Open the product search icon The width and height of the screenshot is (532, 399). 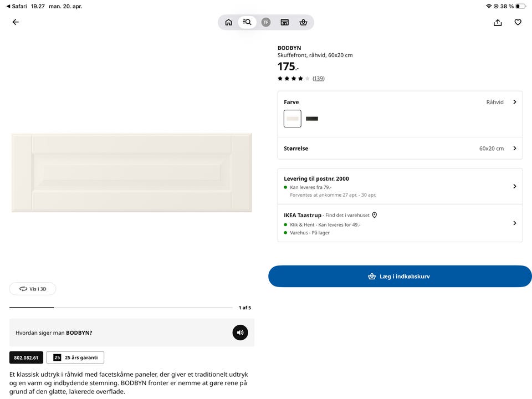click(x=247, y=22)
